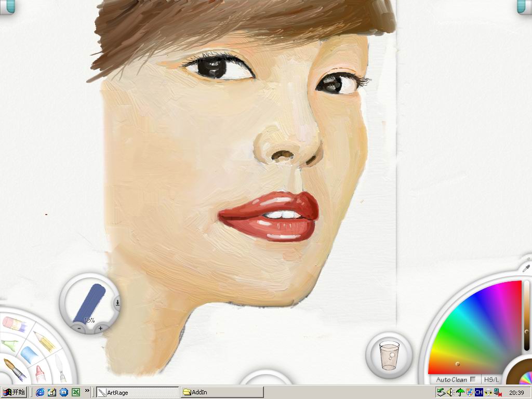Adjust the luminance slider bar
This screenshot has height=399, width=532.
[x=527, y=315]
